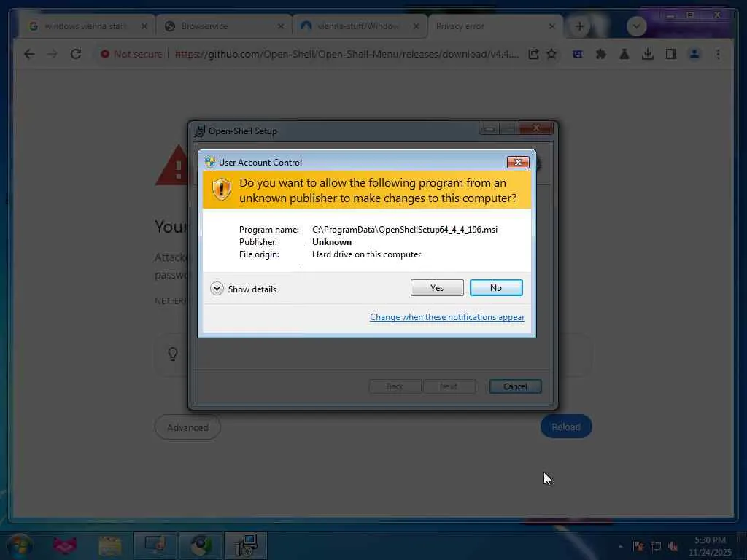Image resolution: width=747 pixels, height=560 pixels.
Task: Close the windows vienna Google tab
Action: coord(144,26)
